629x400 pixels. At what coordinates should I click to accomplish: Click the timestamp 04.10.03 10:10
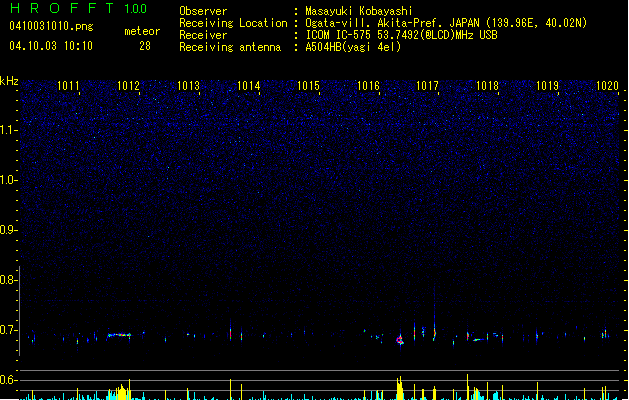(51, 46)
